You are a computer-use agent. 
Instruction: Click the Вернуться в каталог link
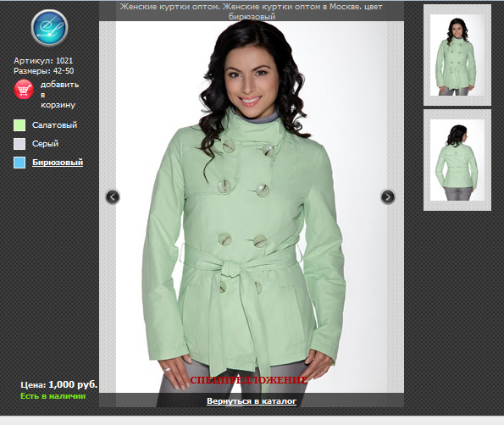(x=252, y=401)
